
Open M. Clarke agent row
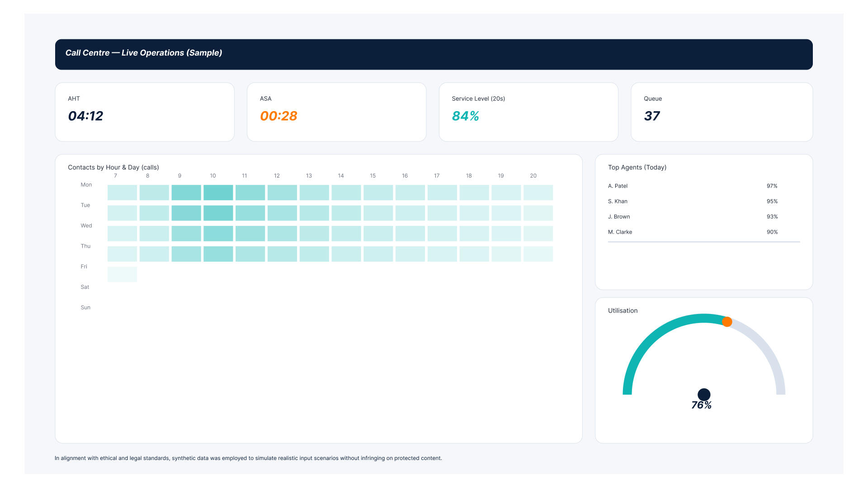620,232
